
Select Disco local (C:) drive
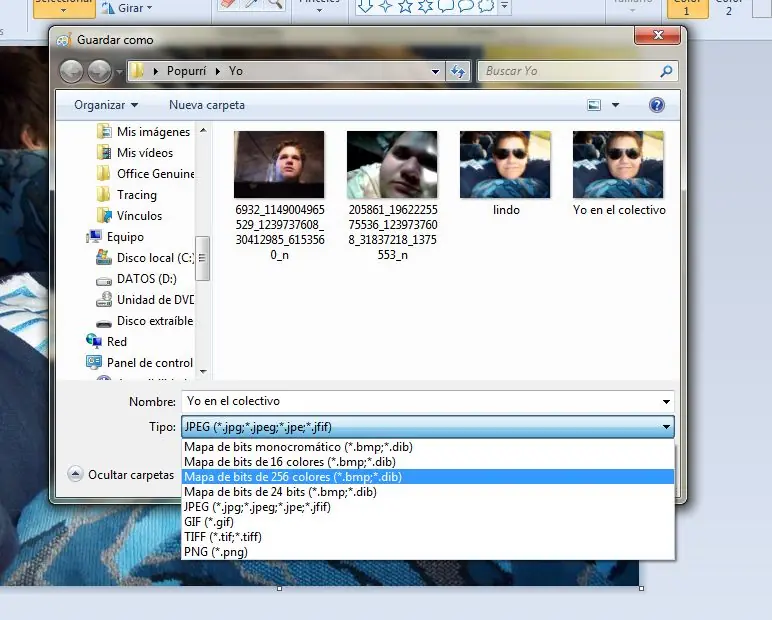[x=155, y=258]
